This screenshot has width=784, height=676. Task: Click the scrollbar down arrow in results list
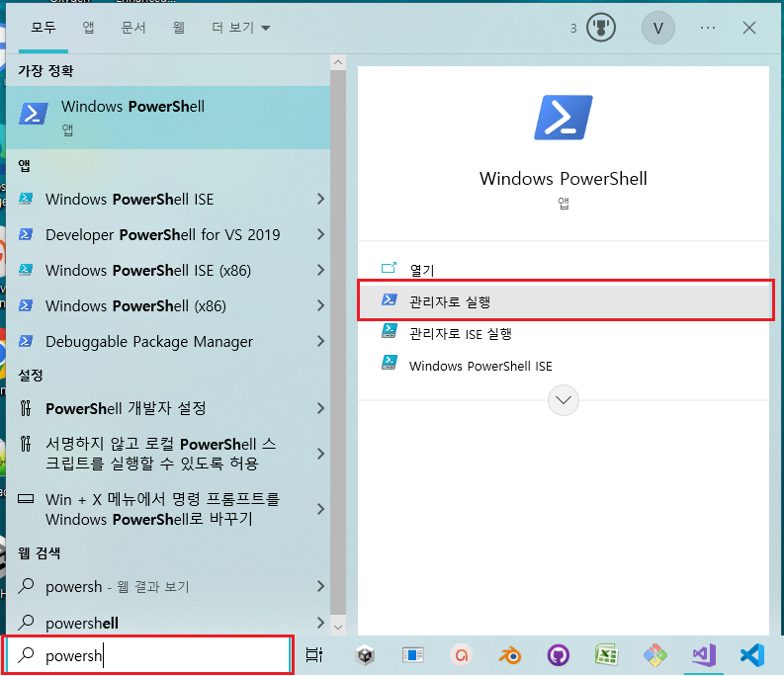338,627
